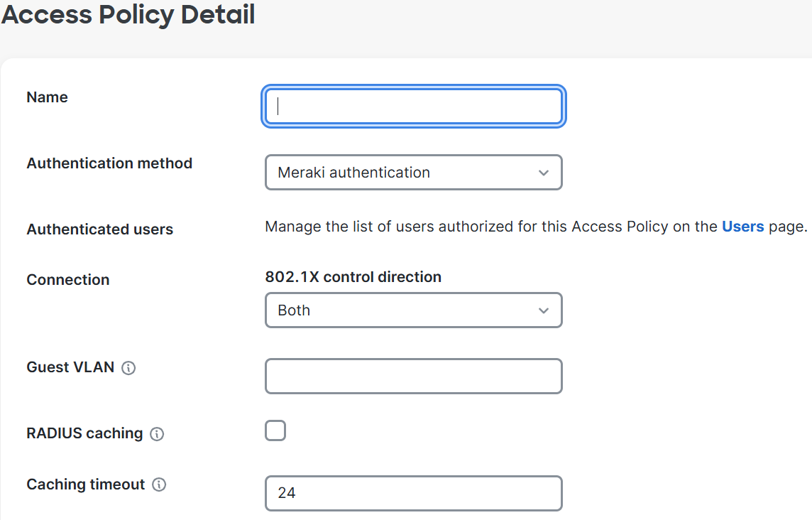Click the Name field label
The height and width of the screenshot is (520, 812).
47,97
